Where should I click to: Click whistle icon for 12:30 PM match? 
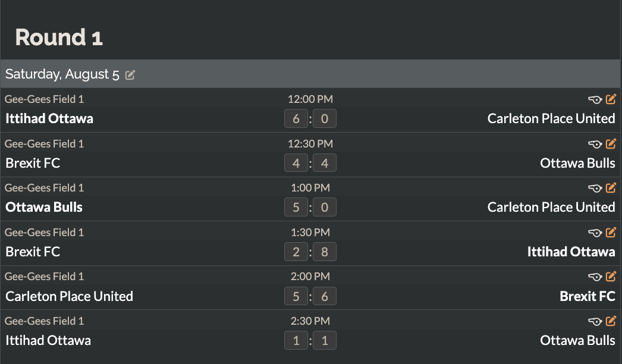point(595,144)
